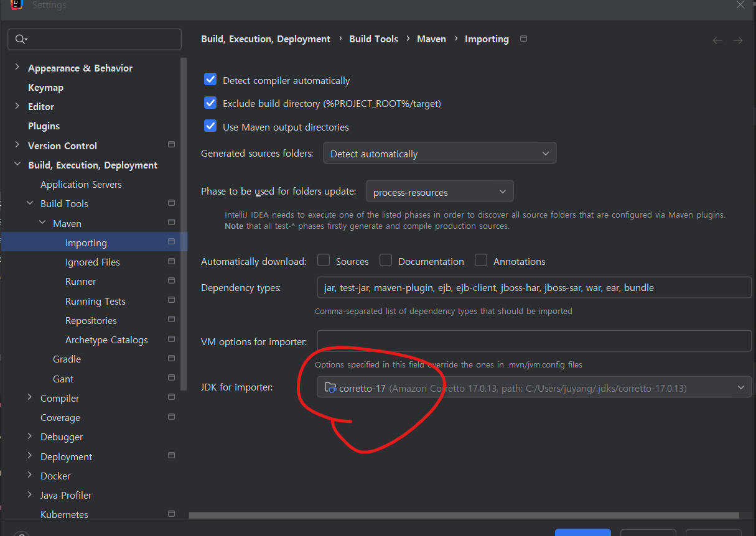Click the Importing breadcrumb

[x=487, y=39]
